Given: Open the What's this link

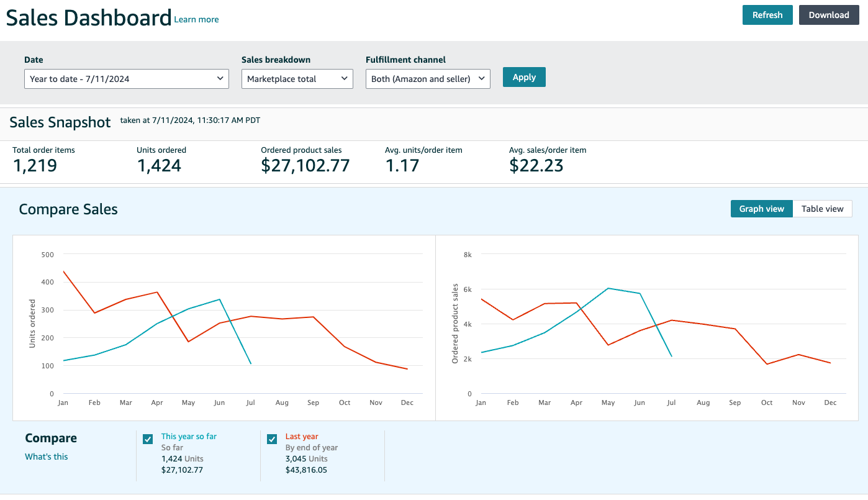Looking at the screenshot, I should pyautogui.click(x=47, y=457).
